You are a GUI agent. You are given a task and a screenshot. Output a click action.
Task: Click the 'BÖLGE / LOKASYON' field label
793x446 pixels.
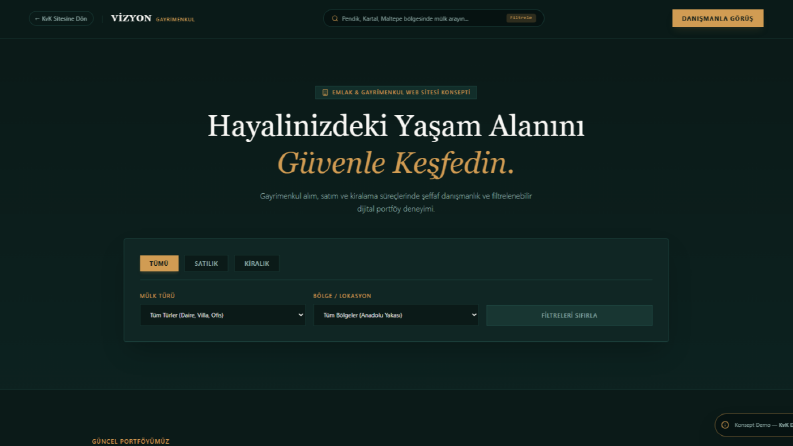[342, 296]
